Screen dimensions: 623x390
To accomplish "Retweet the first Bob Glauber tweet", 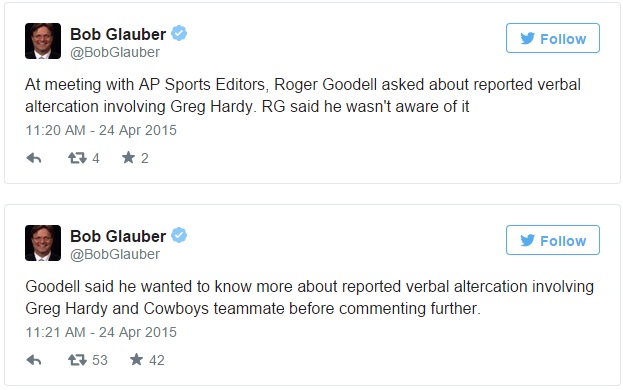I will [77, 158].
